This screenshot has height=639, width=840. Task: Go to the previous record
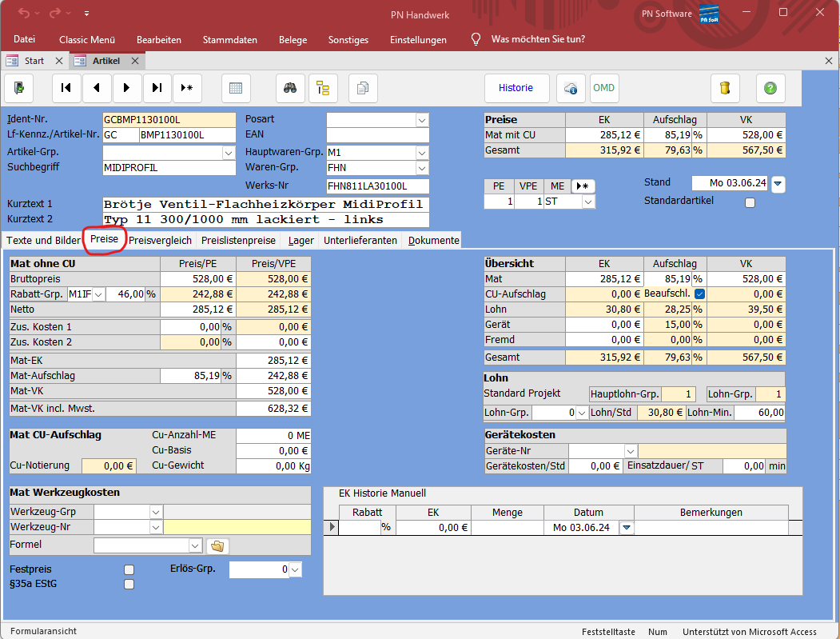[97, 88]
